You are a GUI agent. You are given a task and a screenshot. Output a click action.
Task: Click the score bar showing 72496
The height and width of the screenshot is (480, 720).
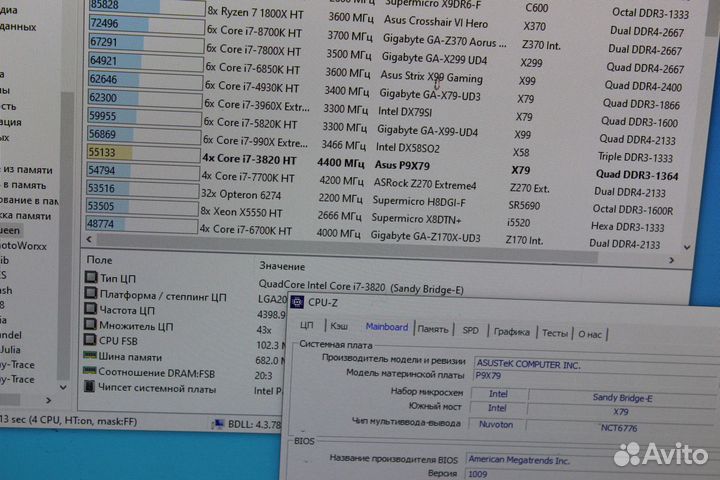146,24
